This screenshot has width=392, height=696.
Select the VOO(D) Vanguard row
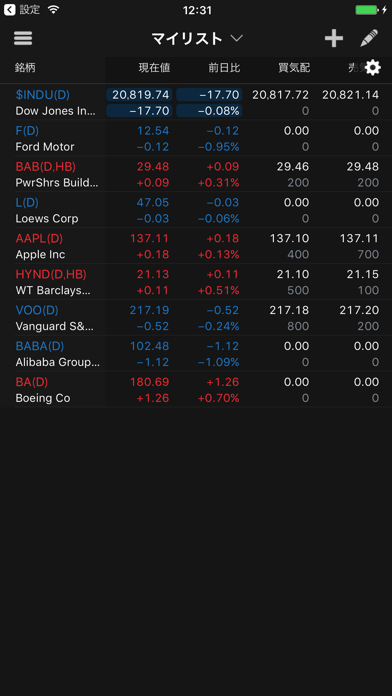coord(196,318)
